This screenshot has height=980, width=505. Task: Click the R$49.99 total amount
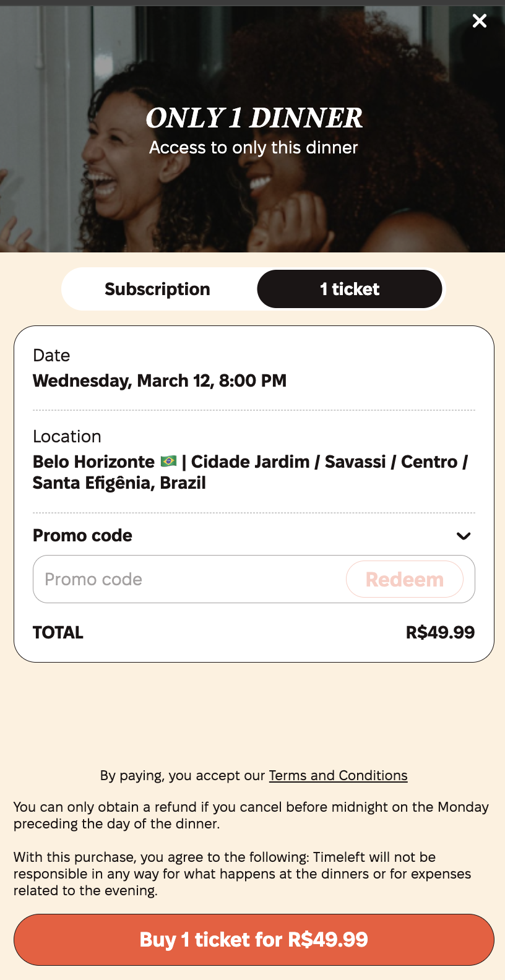pyautogui.click(x=440, y=632)
